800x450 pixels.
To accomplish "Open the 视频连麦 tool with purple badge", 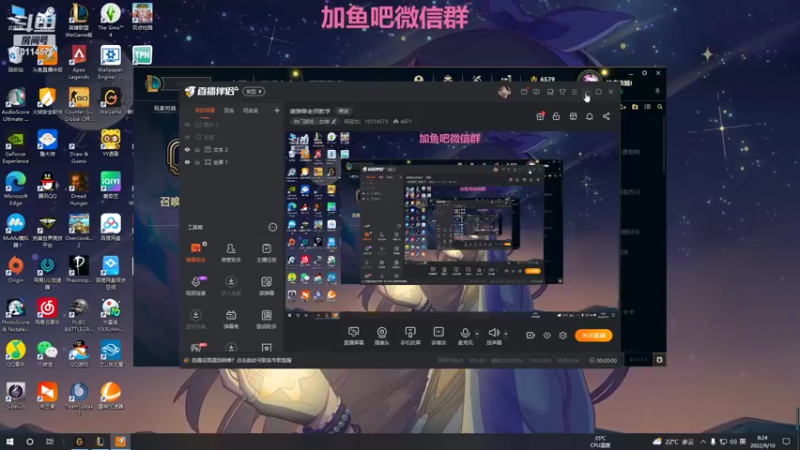I will (x=195, y=286).
